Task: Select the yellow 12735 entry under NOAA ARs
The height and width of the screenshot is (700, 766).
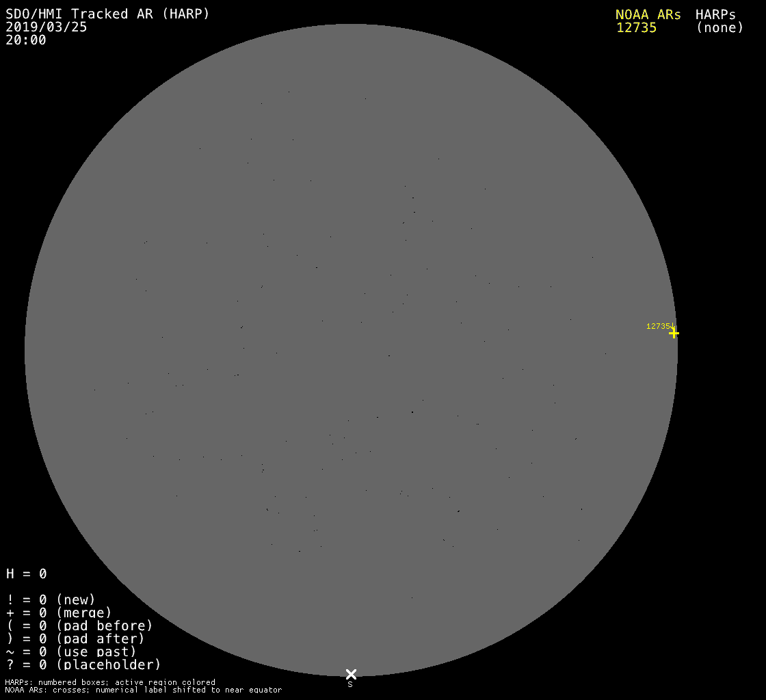Action: (x=636, y=28)
